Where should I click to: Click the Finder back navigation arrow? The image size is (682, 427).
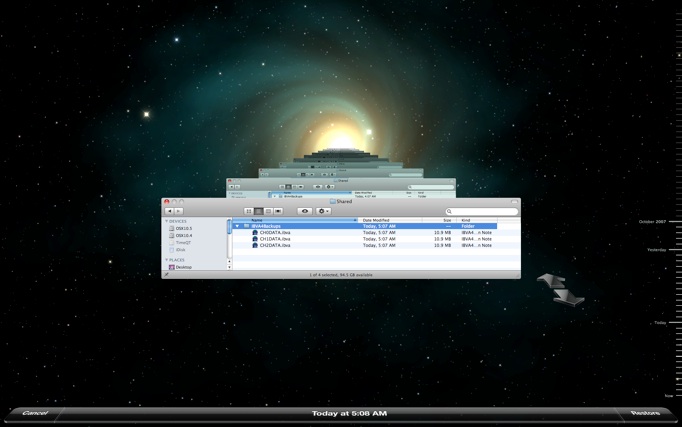click(x=169, y=211)
